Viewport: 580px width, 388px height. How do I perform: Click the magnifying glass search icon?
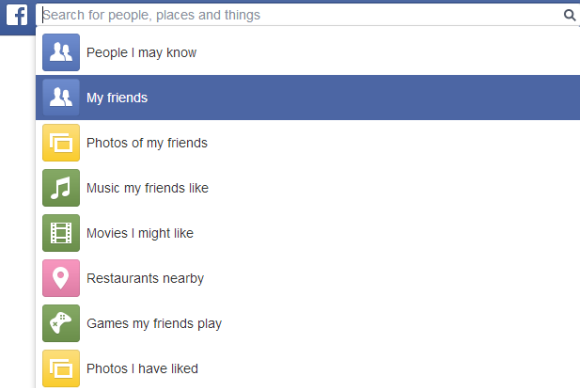coord(569,15)
